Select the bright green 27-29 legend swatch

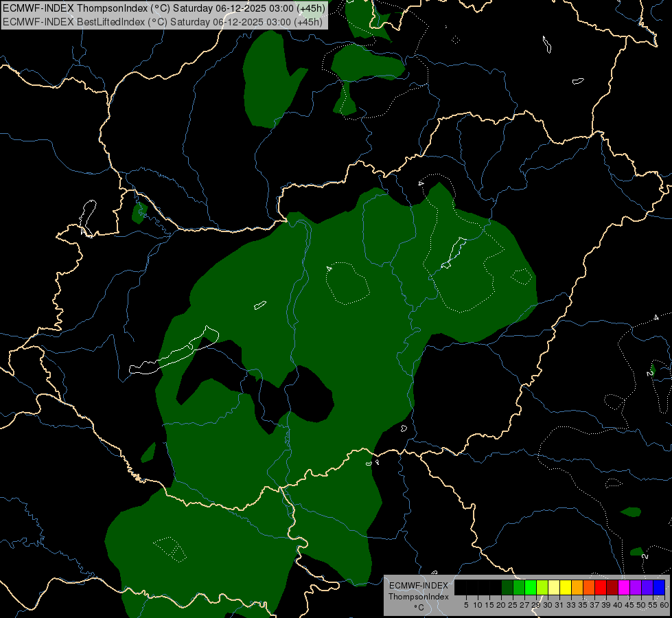(x=531, y=587)
